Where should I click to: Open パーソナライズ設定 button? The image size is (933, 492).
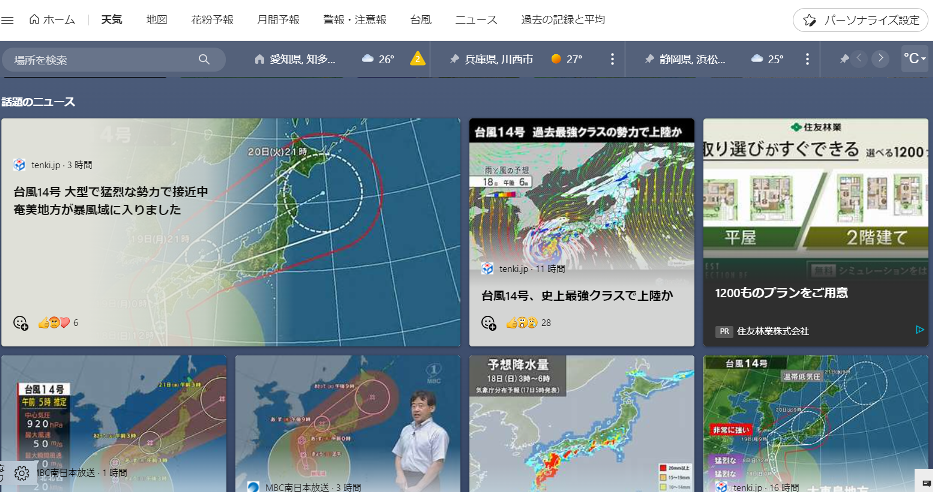860,20
